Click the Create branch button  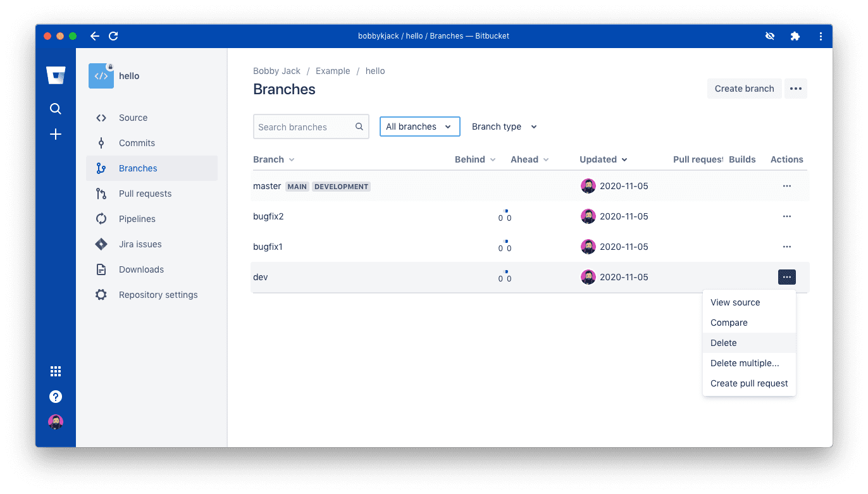(744, 89)
